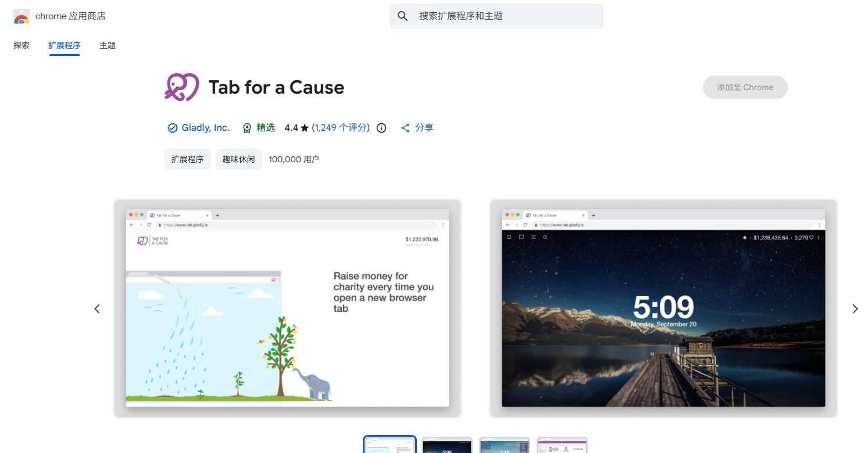Screen dimensions: 868x453
Task: Focus the search extensions and themes field
Action: [496, 16]
